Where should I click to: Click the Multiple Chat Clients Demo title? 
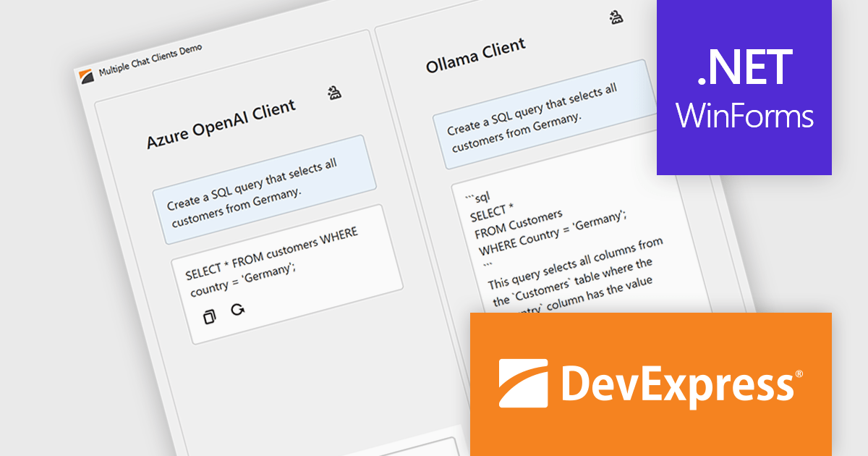coord(150,60)
